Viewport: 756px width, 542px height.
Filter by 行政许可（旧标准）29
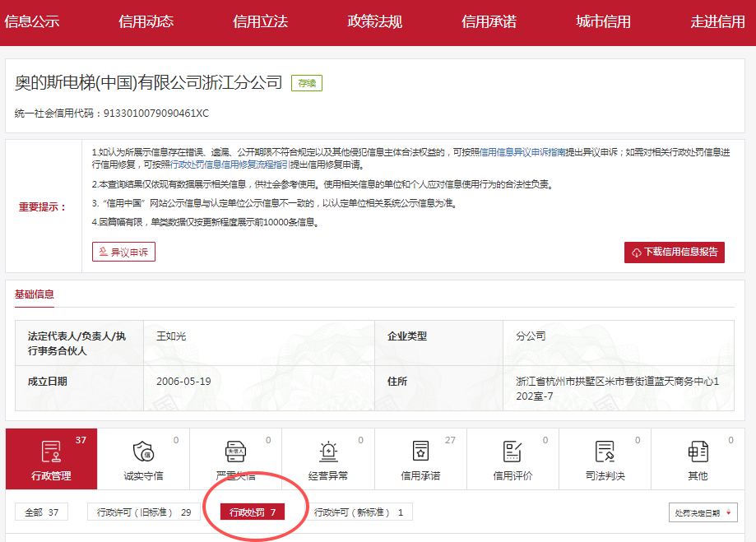[x=144, y=512]
